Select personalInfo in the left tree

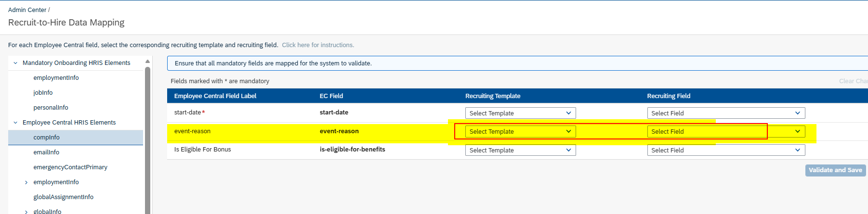51,108
